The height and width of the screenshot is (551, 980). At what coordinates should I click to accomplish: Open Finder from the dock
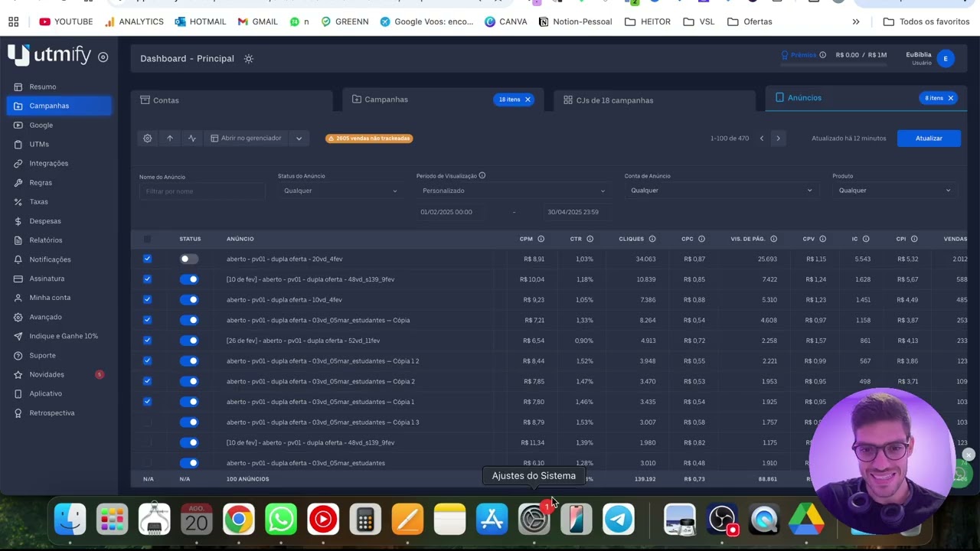coord(70,520)
